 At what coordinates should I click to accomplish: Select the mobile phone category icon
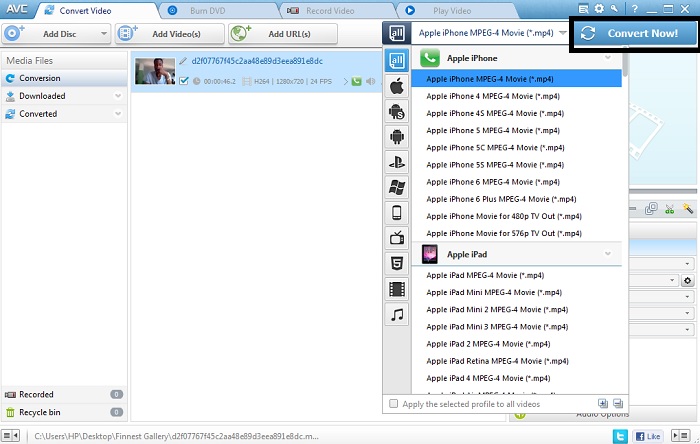click(396, 213)
